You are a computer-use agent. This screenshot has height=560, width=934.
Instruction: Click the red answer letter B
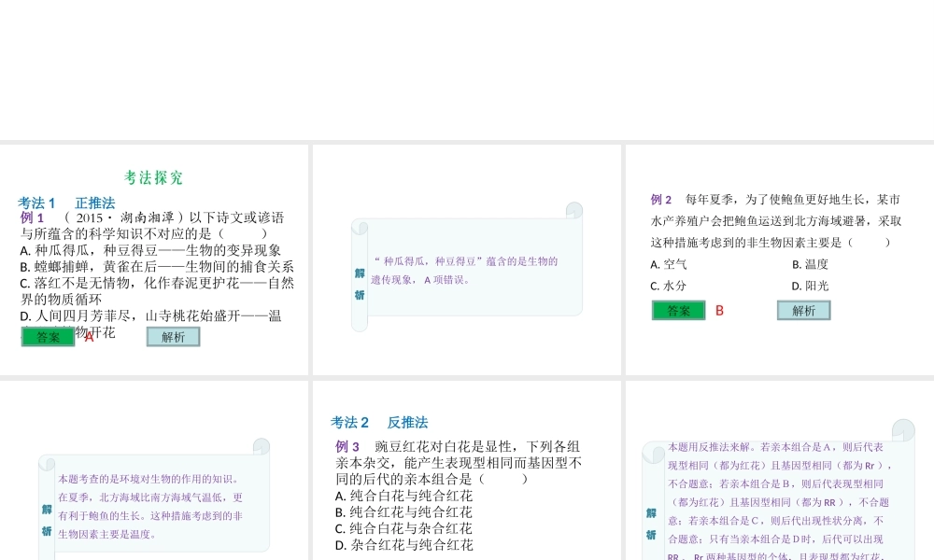pyautogui.click(x=720, y=311)
